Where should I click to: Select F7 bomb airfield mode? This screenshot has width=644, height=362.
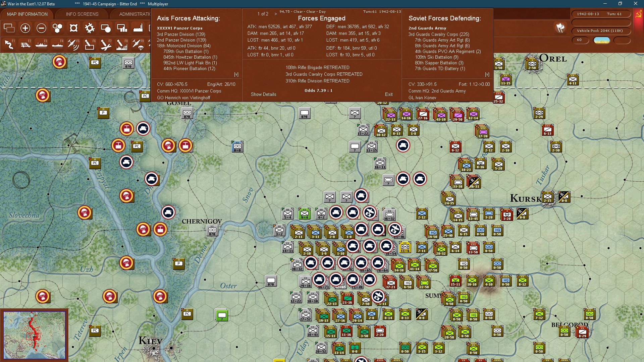(106, 44)
